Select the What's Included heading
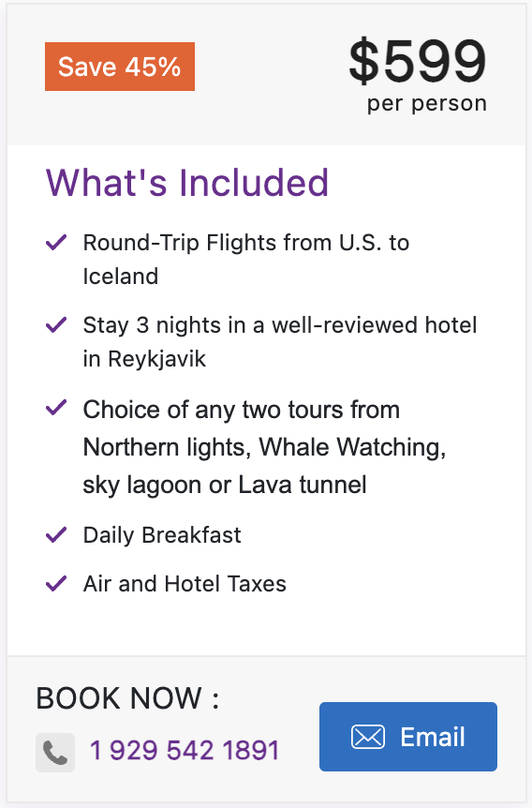Viewport: 532px width, 808px height. tap(187, 183)
